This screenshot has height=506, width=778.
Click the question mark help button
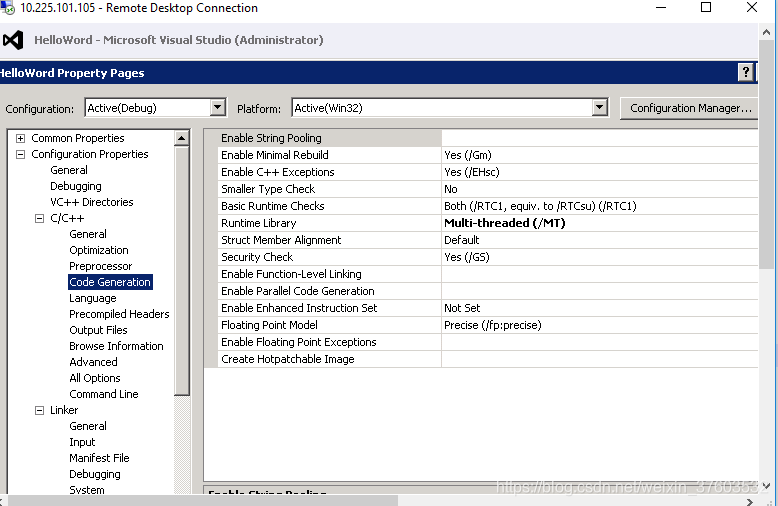[745, 72]
